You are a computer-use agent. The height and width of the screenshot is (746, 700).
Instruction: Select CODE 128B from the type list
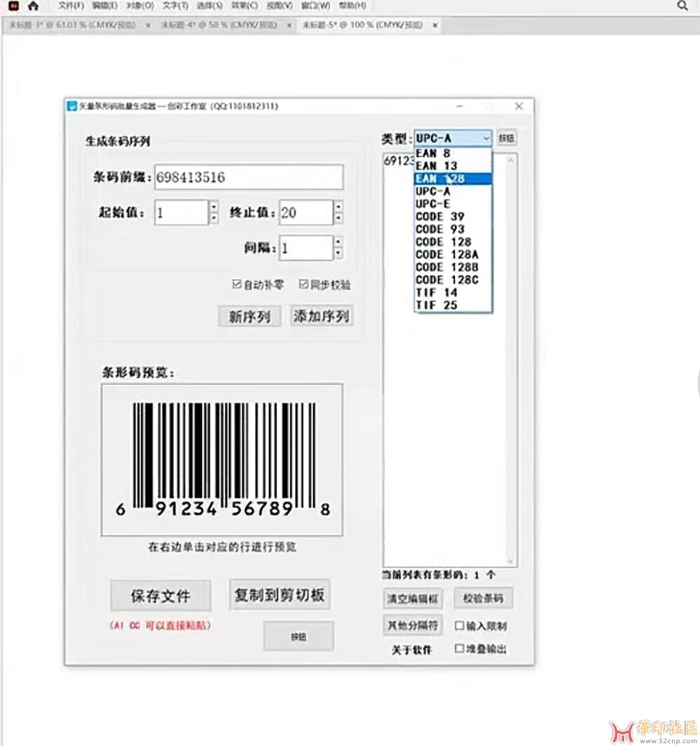click(453, 268)
